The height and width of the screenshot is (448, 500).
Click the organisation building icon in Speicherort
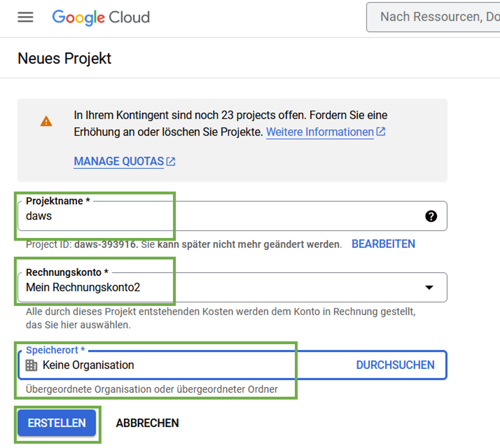(x=32, y=365)
